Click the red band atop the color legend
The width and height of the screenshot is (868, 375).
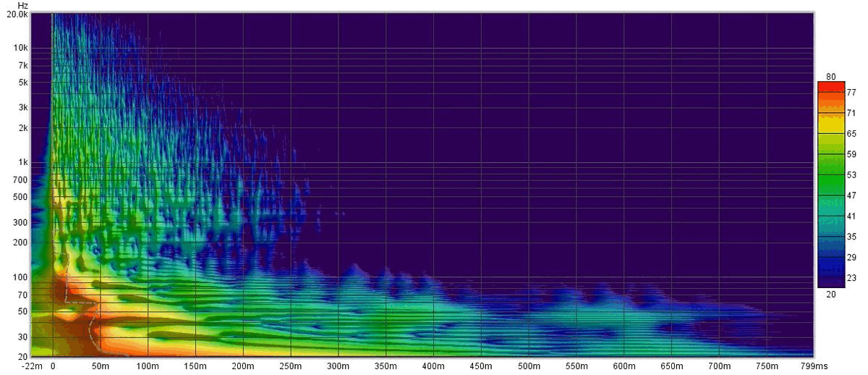[x=831, y=88]
